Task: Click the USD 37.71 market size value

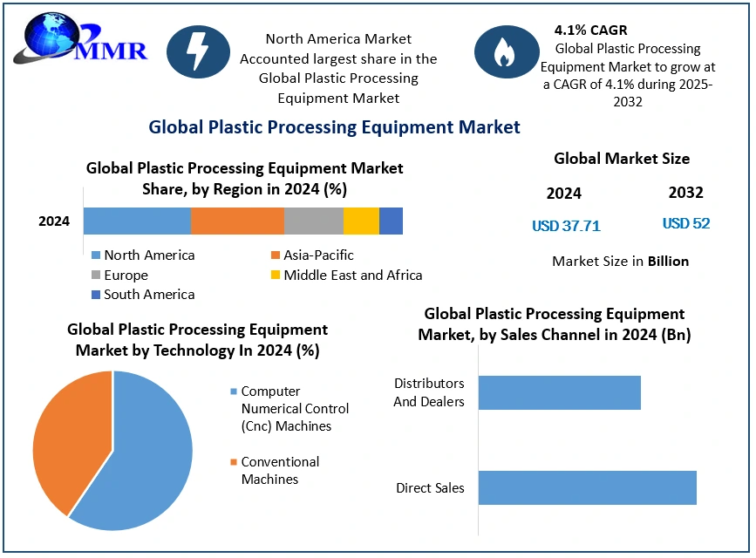Action: pyautogui.click(x=566, y=226)
